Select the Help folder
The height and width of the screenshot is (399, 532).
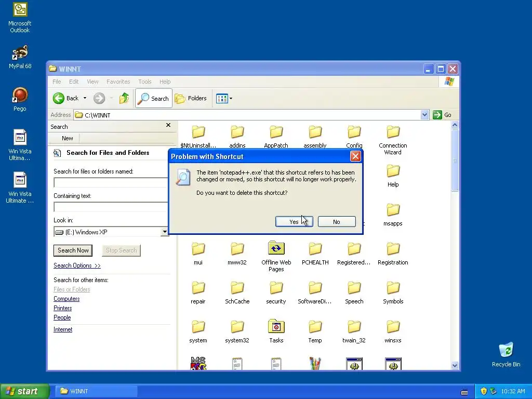393,176
